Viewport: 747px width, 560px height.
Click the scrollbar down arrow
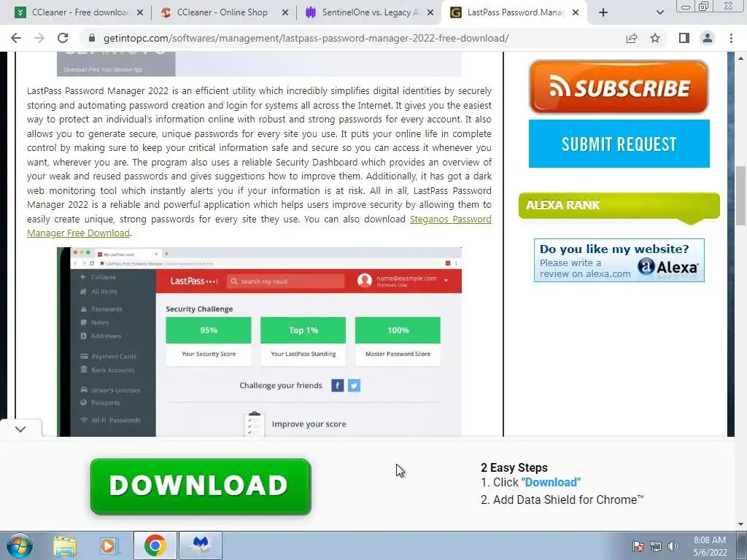click(740, 525)
